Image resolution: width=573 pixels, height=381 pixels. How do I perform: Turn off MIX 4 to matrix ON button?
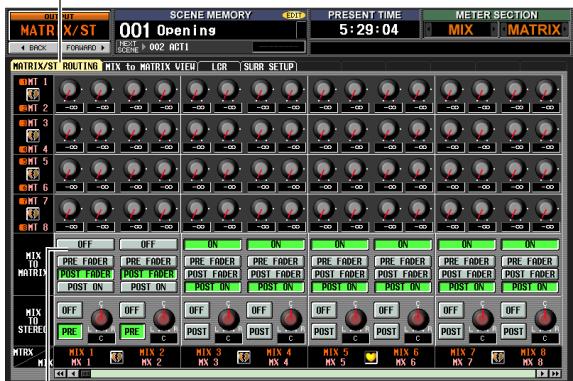tap(276, 244)
